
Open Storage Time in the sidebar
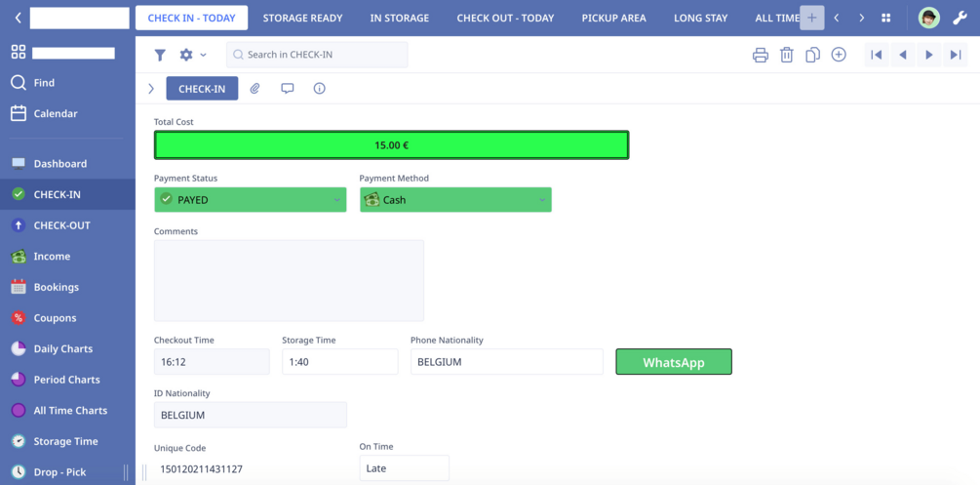(67, 441)
